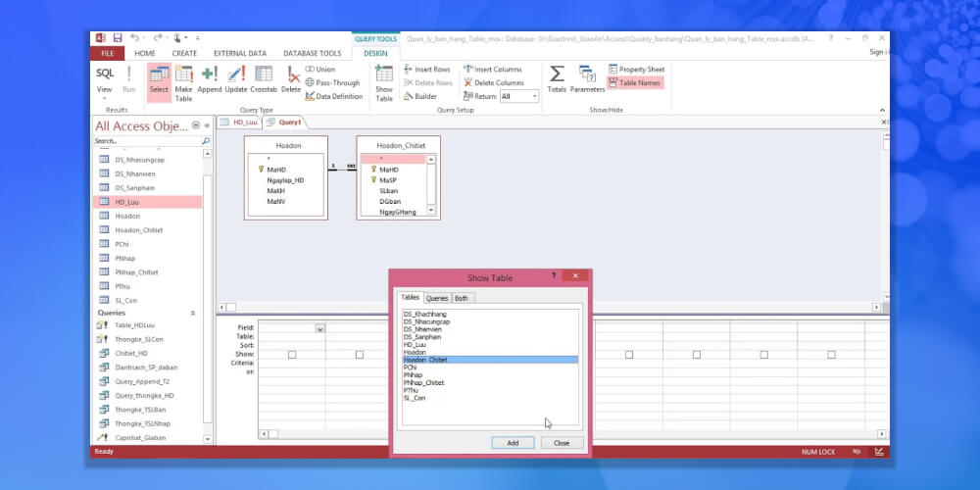The height and width of the screenshot is (490, 980).
Task: Click the Access help icon in the title bar
Action: click(831, 38)
